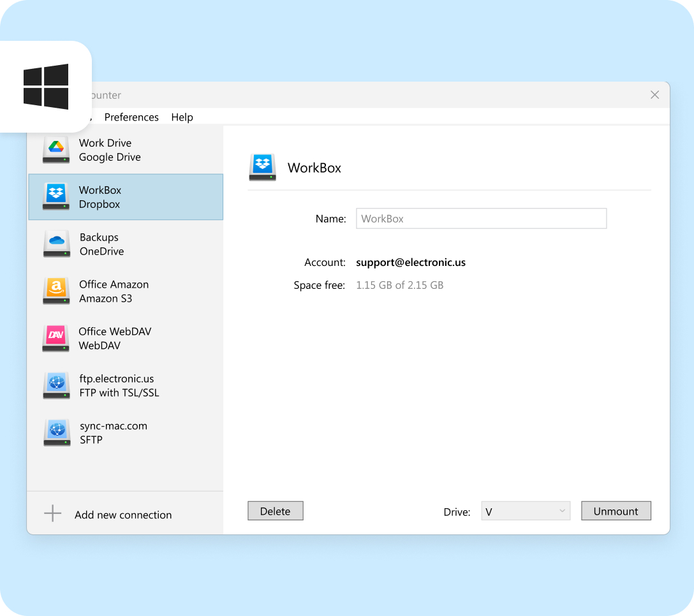
Task: Click the Add new connection label
Action: (123, 515)
